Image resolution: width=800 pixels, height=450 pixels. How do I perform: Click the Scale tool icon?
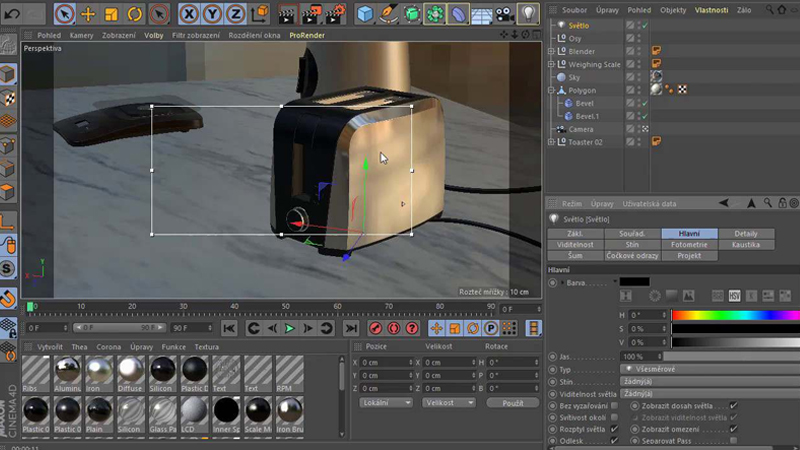111,14
